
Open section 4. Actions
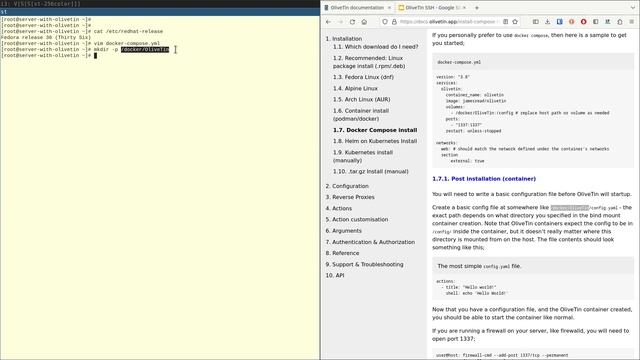pyautogui.click(x=338, y=209)
